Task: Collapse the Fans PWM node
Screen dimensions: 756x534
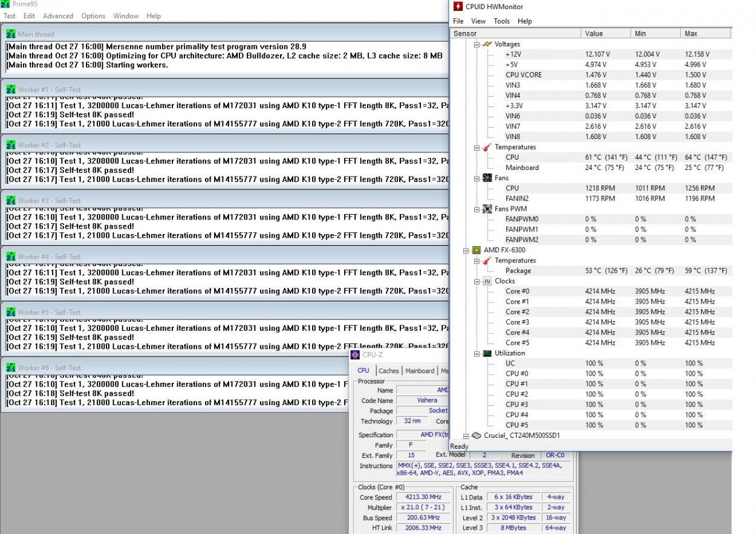Action: tap(477, 209)
